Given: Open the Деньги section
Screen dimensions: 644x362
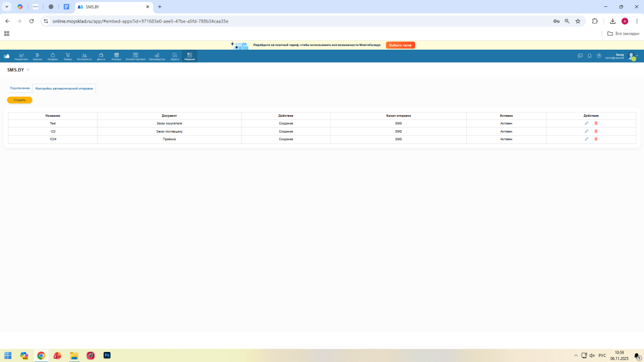Looking at the screenshot, I should coord(101,57).
